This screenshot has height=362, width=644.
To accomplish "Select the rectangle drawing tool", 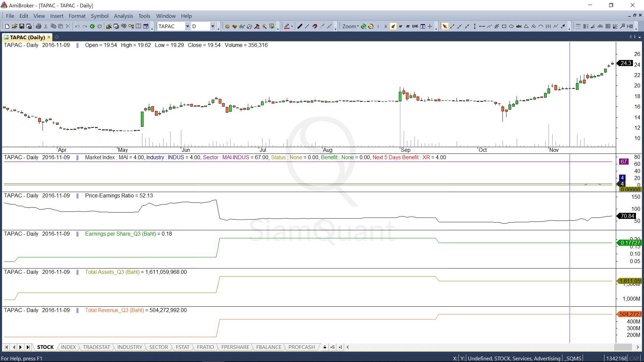I will click(504, 26).
